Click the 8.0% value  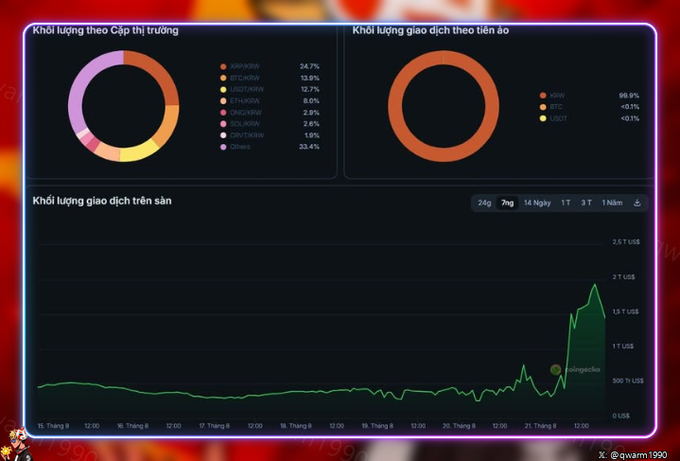pos(311,101)
